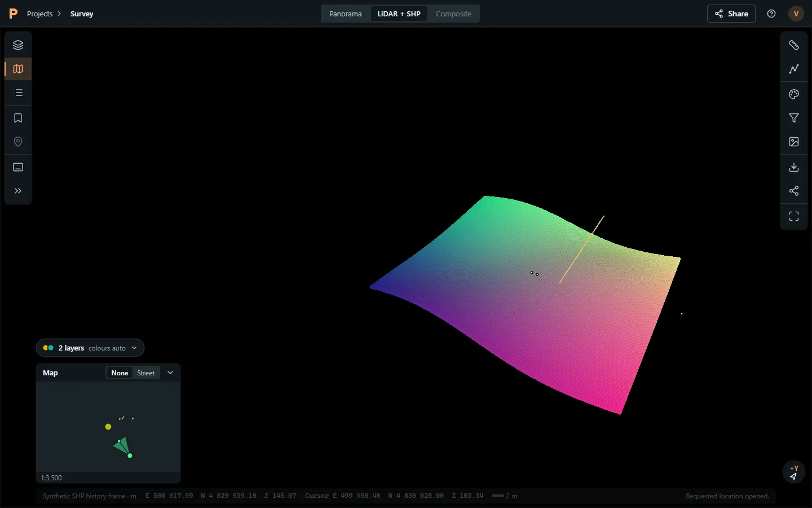Open the list panel in left sidebar
Screen dimensions: 812x508
[x=18, y=93]
